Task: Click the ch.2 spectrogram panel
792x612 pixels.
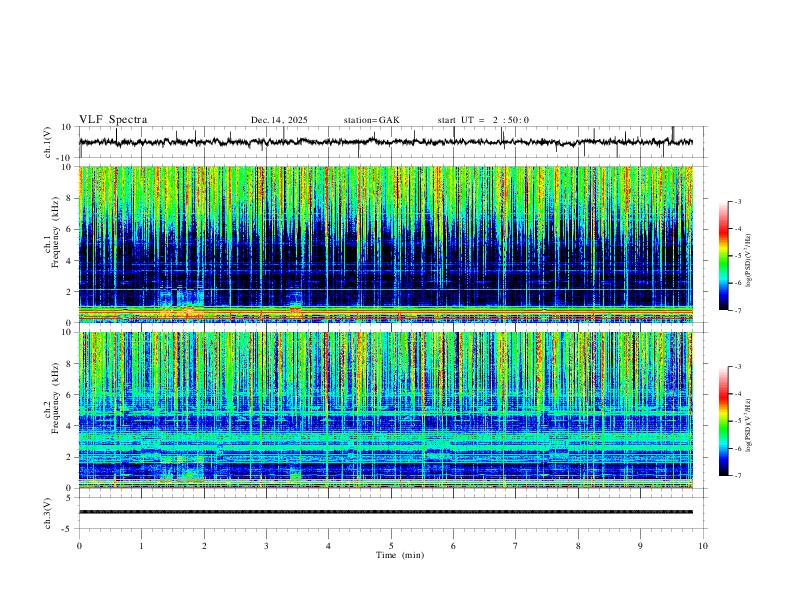Action: 386,410
